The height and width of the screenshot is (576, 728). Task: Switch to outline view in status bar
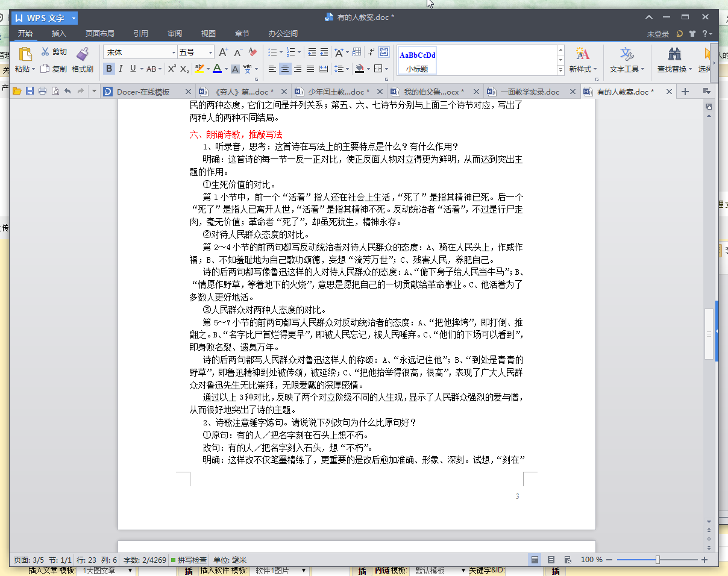[x=551, y=560]
